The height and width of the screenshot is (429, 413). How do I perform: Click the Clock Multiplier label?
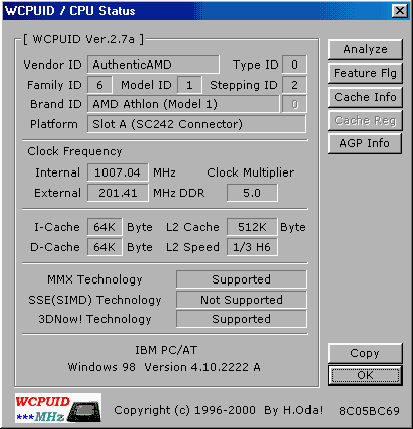[x=250, y=173]
